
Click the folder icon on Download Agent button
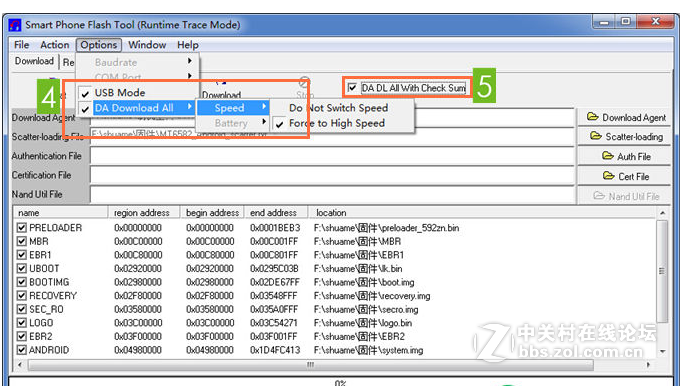(592, 117)
